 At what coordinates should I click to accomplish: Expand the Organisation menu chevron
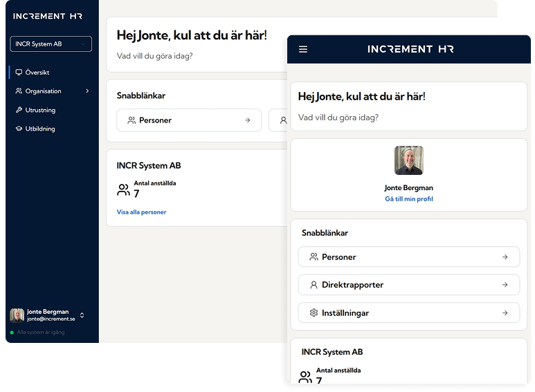(87, 91)
